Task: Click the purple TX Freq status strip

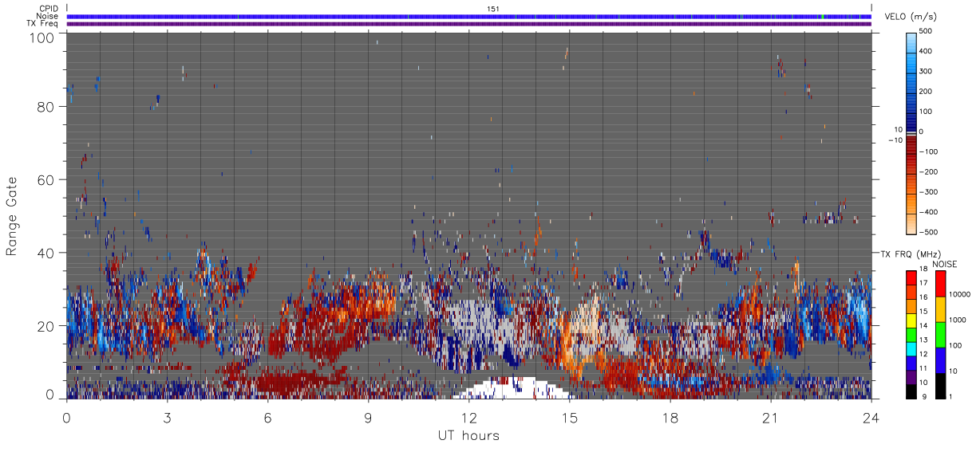Action: point(469,24)
